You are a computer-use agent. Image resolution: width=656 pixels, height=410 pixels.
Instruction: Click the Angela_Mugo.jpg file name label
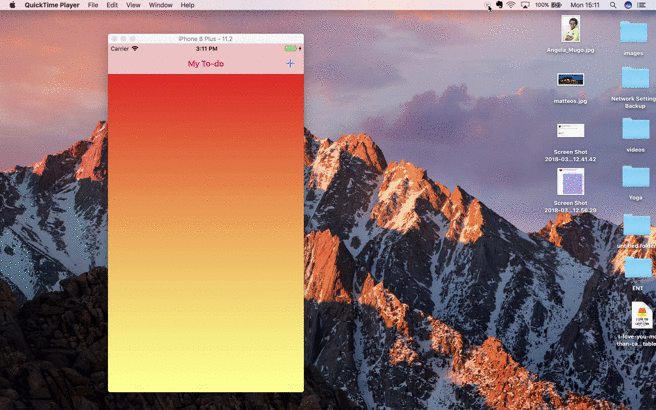click(x=570, y=50)
